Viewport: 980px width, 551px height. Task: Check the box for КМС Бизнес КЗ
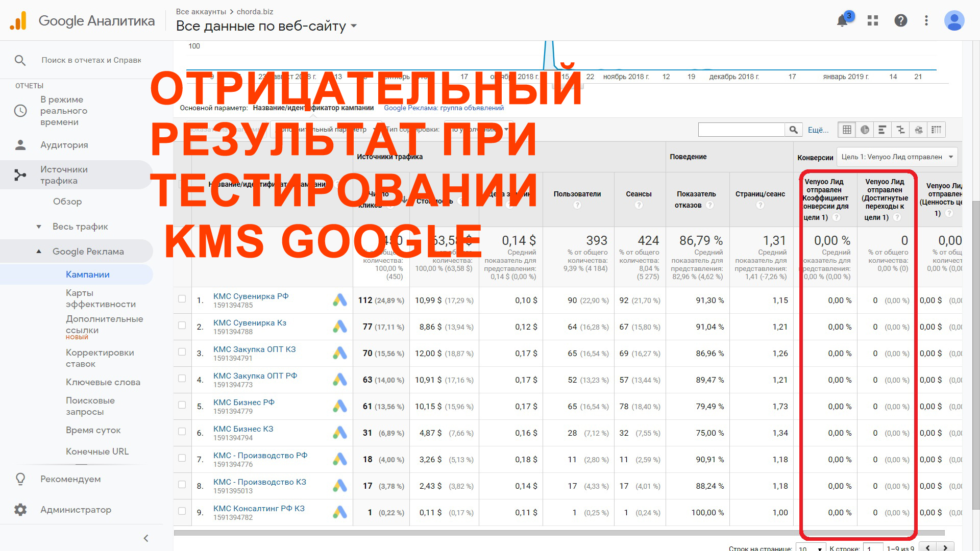click(x=182, y=432)
